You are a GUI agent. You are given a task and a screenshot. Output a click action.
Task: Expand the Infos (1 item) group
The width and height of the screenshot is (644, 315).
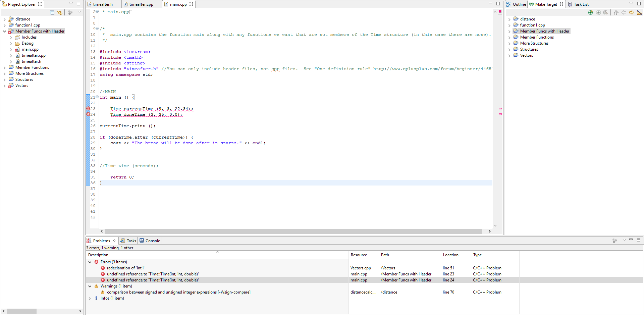[90, 299]
